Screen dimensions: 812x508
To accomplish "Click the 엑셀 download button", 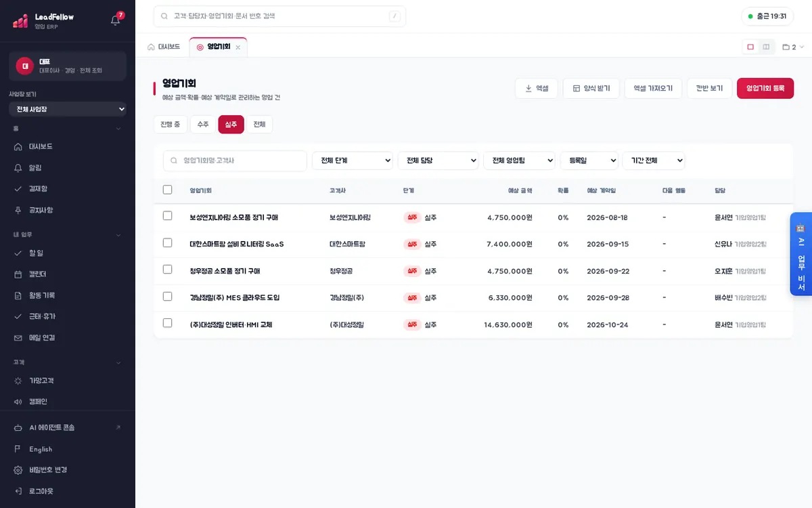I will coord(537,89).
